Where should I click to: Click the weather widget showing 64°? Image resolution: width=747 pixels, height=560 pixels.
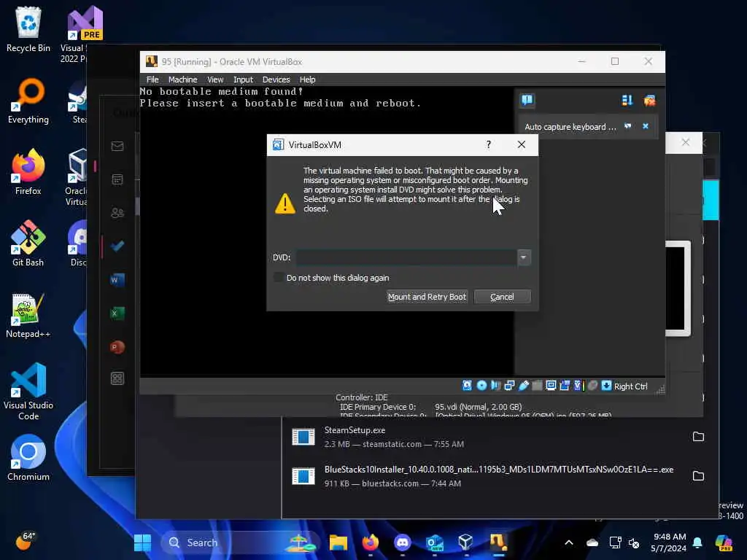[26, 541]
